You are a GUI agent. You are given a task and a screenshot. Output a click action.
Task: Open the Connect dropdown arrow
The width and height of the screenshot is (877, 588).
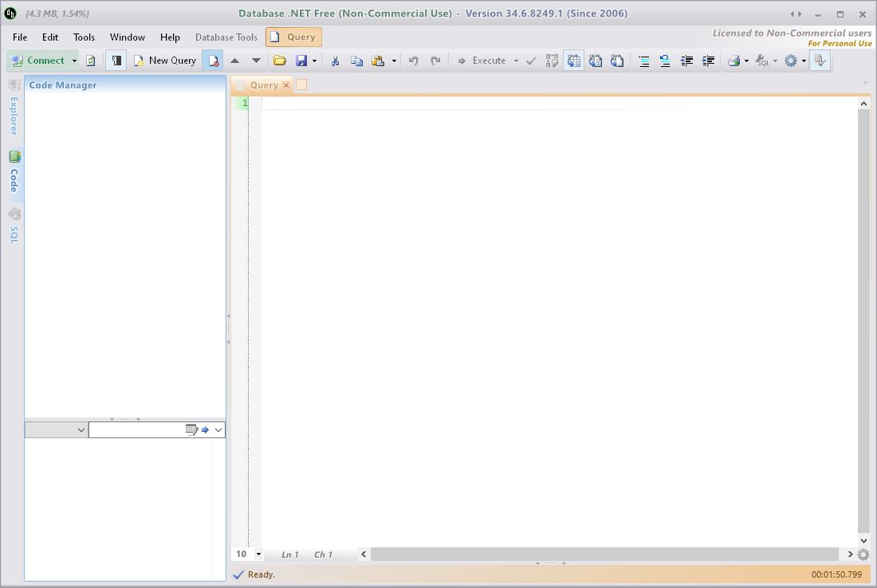click(x=74, y=61)
